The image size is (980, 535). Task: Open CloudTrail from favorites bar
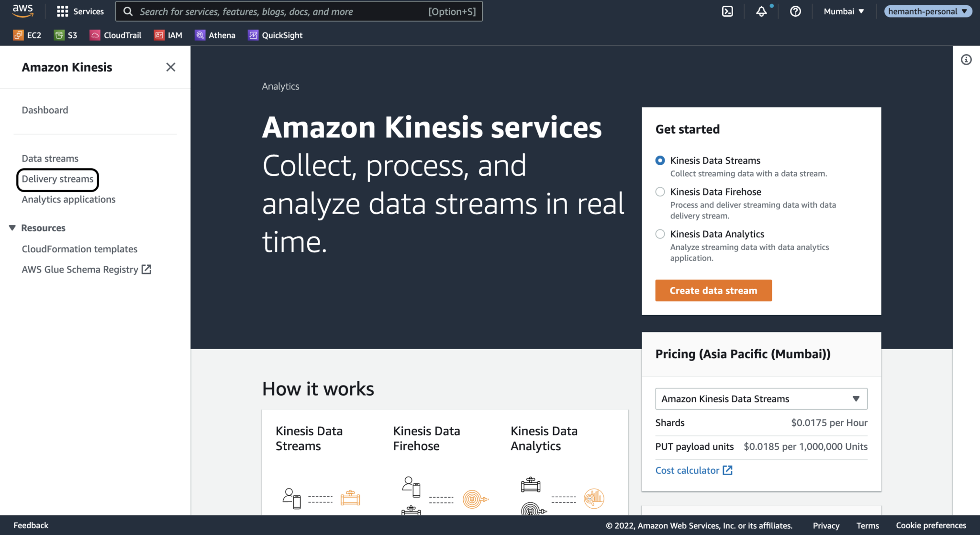point(115,34)
